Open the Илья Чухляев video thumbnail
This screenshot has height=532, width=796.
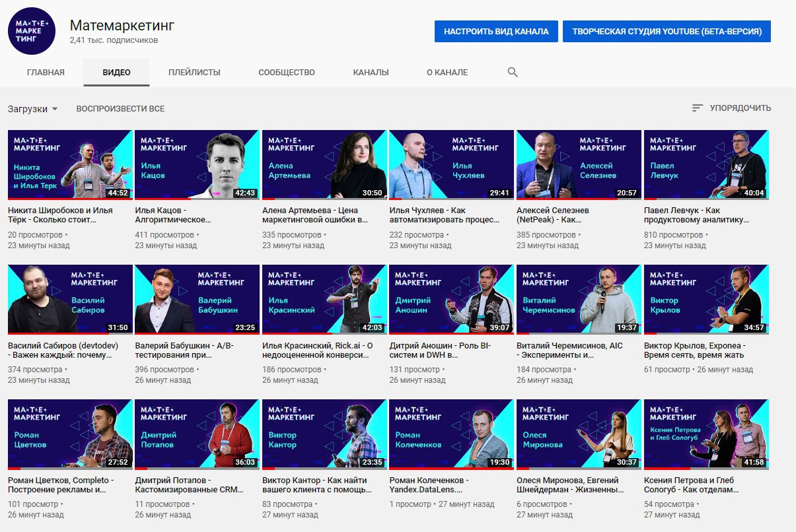451,165
